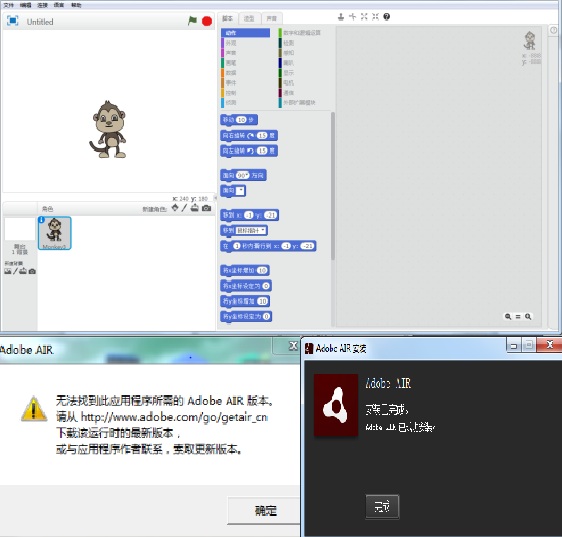This screenshot has height=537, width=562.
Task: Create a new sprite from camera icon
Action: point(206,208)
